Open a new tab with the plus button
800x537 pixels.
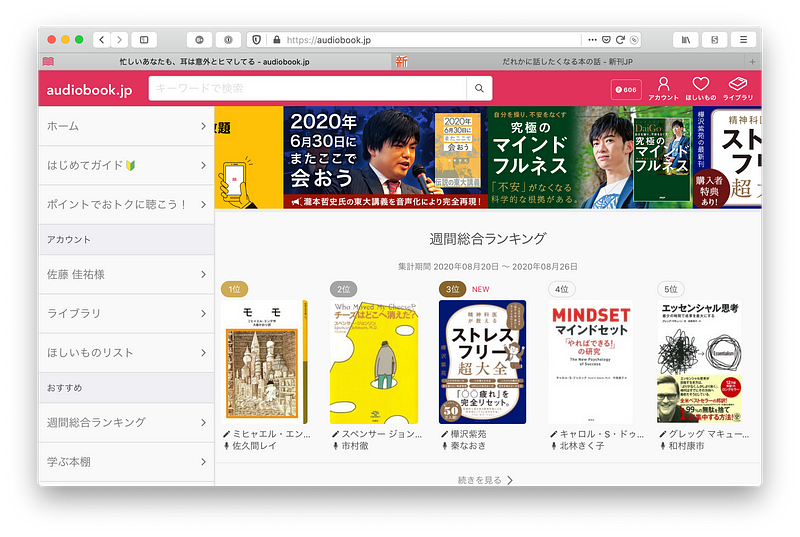pos(752,62)
